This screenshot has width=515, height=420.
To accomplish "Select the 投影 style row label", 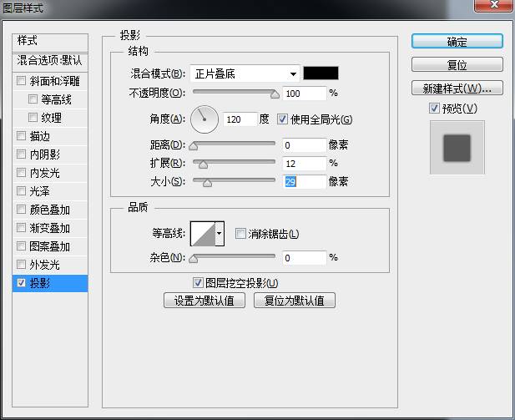I will click(x=40, y=283).
